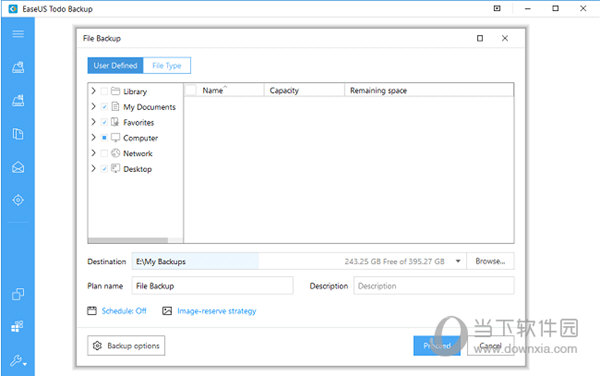Image resolution: width=600 pixels, height=376 pixels.
Task: Select the User Defined tab
Action: coord(115,65)
